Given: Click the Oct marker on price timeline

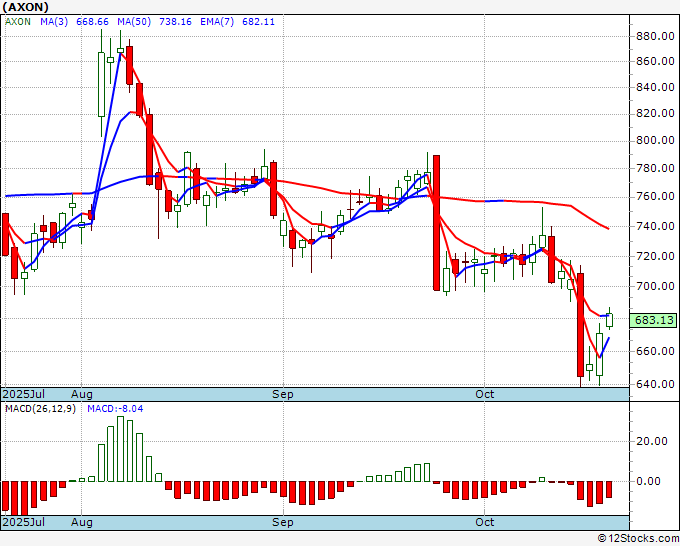Looking at the screenshot, I should point(484,394).
